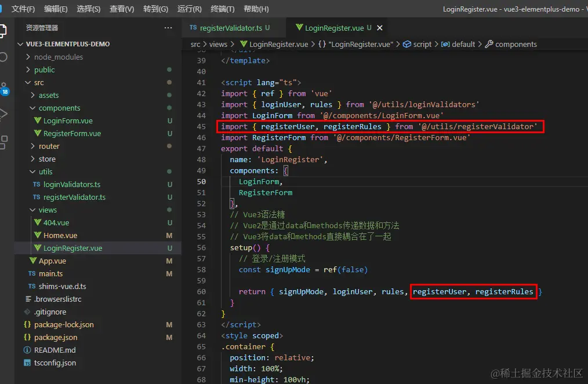The image size is (588, 384).
Task: Click the views breadcrumb segment
Action: coord(218,44)
